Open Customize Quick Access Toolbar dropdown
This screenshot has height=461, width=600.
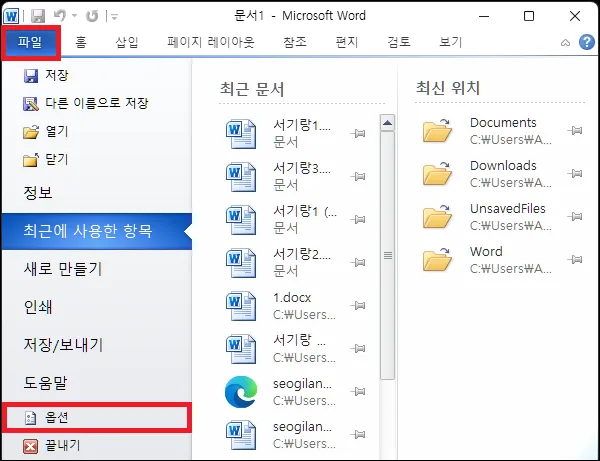[114, 16]
